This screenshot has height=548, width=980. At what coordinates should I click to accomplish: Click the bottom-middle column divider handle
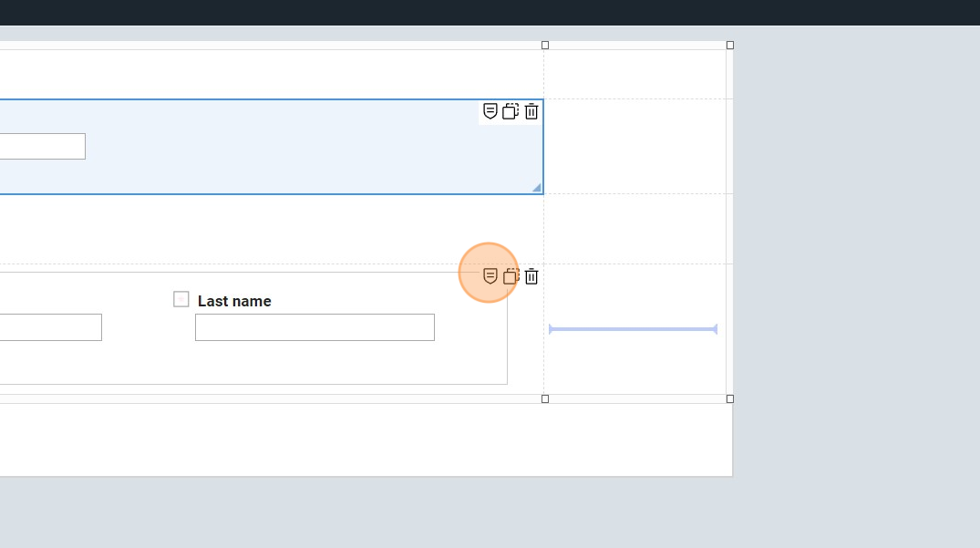(545, 398)
